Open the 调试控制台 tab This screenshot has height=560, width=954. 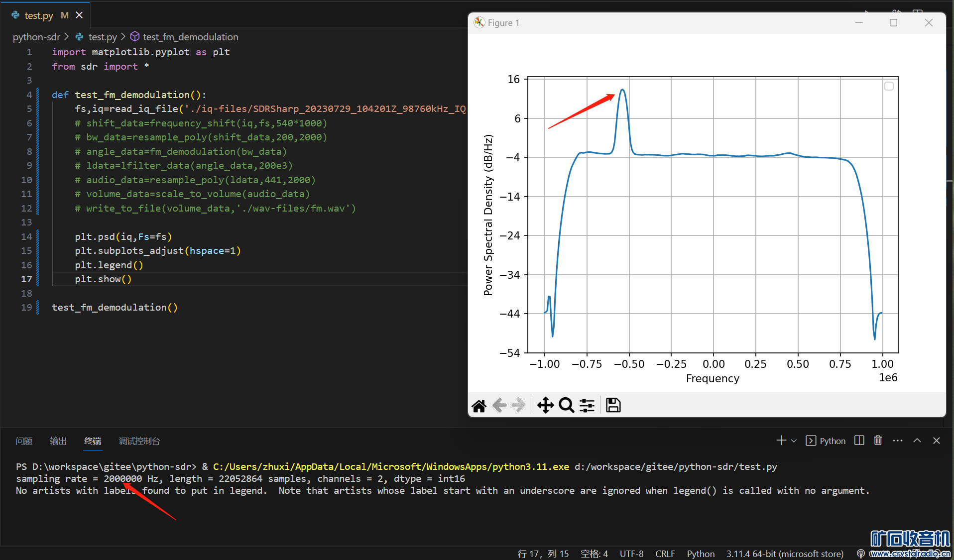click(x=139, y=441)
